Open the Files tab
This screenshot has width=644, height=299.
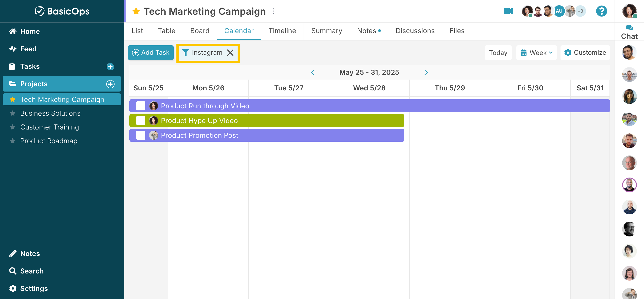click(457, 31)
